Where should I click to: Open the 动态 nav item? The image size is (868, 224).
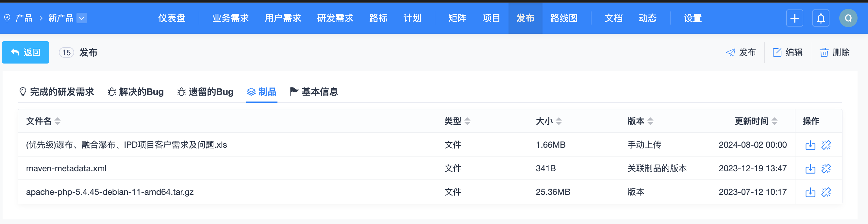648,18
